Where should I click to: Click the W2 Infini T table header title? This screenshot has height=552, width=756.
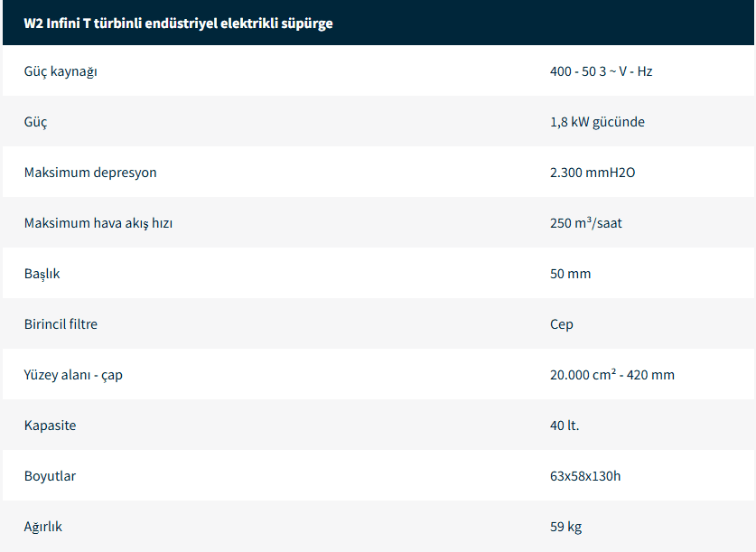[178, 23]
